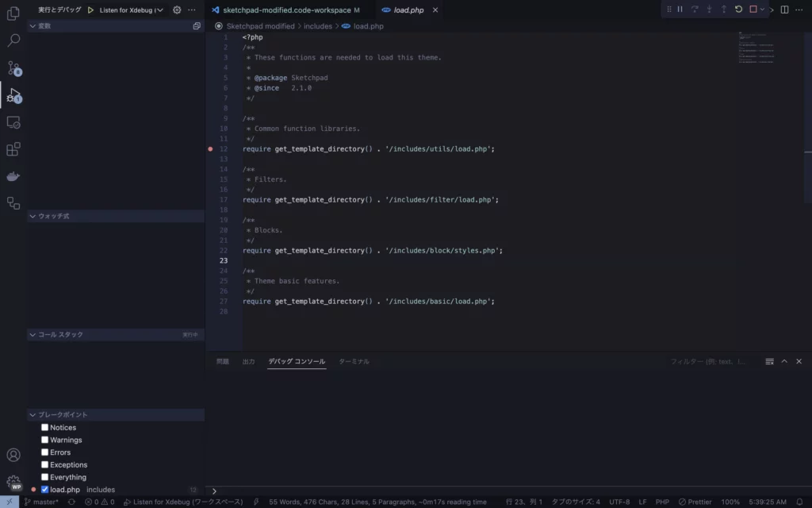Synchronize changes from the status bar
This screenshot has height=508, width=812.
coord(71,502)
